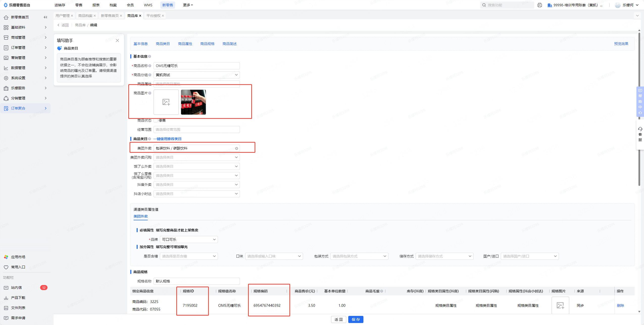The height and width of the screenshot is (325, 644).
Task: Expand the 品牌 dropdown
Action: [x=189, y=240]
